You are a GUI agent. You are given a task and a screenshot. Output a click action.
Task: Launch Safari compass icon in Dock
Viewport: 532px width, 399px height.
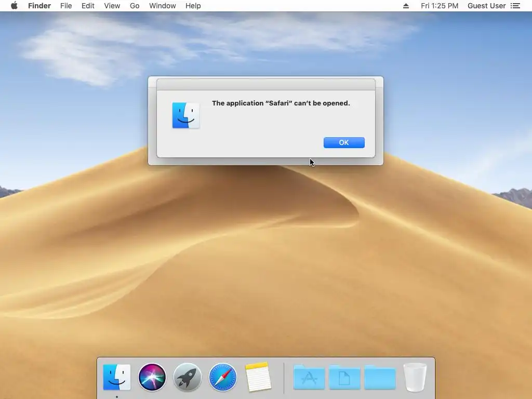click(222, 377)
